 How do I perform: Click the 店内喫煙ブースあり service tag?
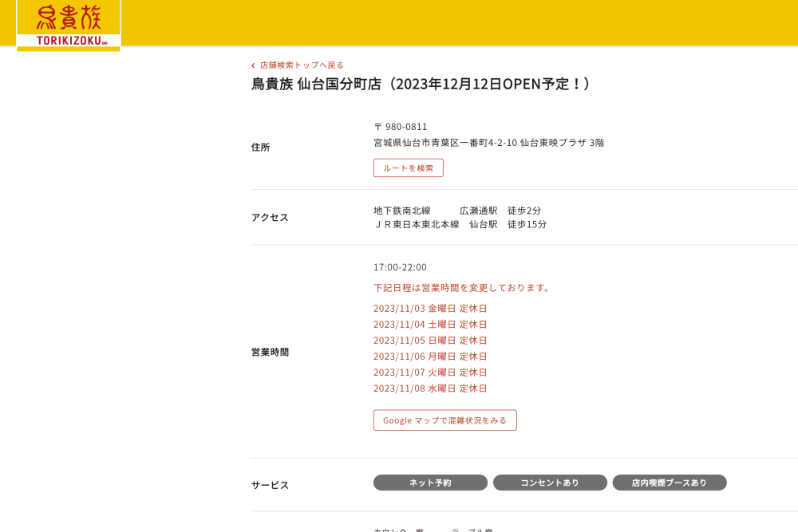pos(670,483)
